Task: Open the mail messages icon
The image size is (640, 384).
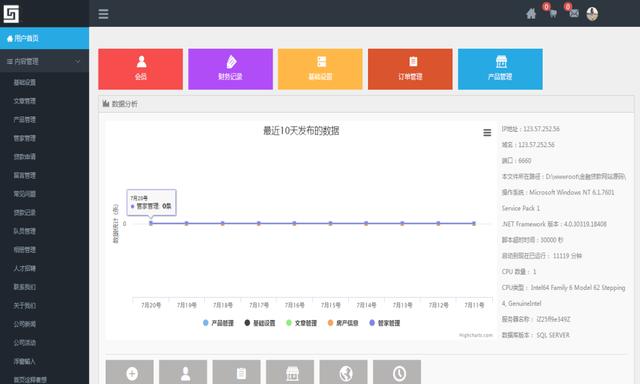Action: 574,14
